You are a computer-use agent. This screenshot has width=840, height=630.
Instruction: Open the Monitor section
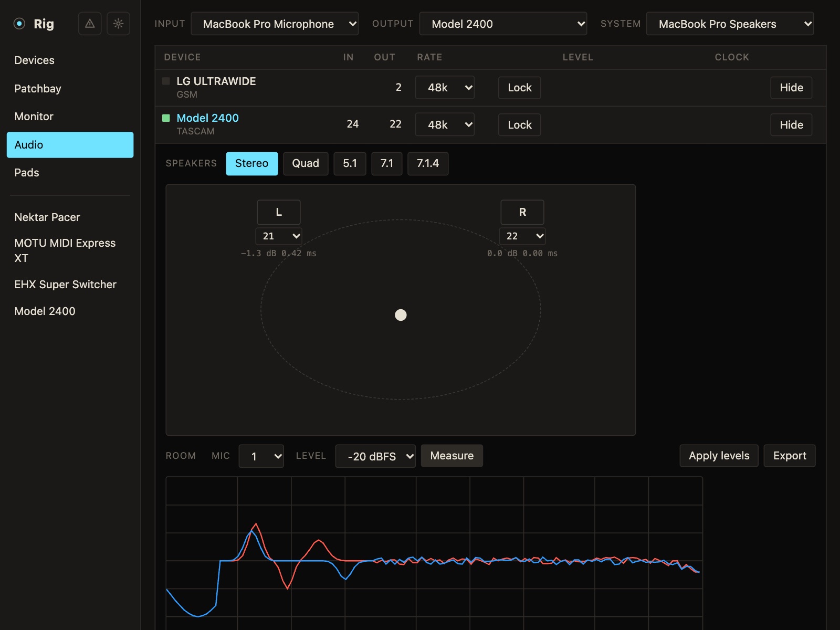click(70, 117)
